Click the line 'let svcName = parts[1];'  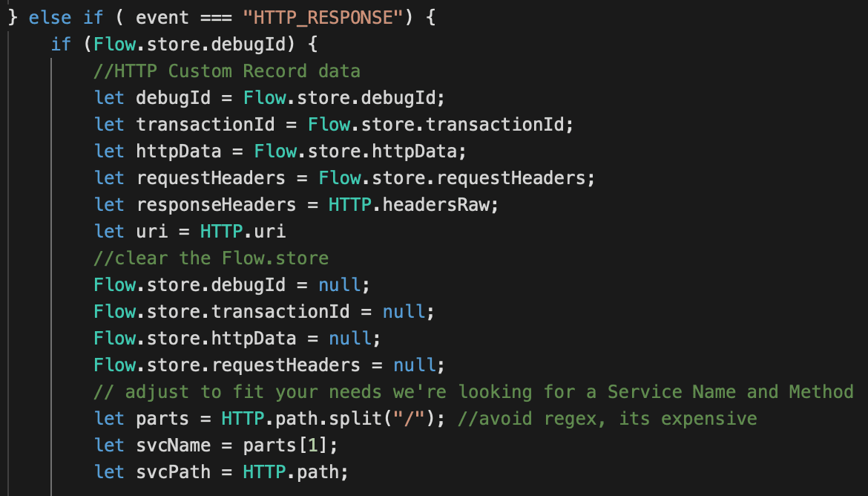click(x=216, y=445)
